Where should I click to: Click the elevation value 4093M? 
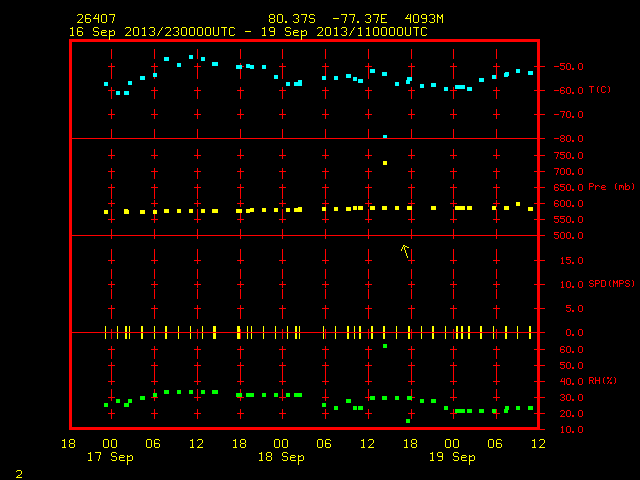point(424,19)
